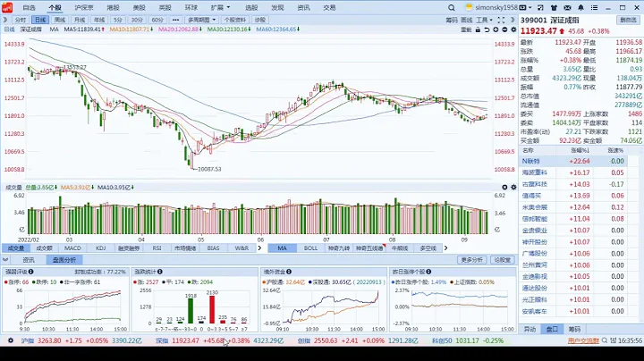
Task: Open info icon beside 昨日涨停个股 title
Action: coord(428,272)
